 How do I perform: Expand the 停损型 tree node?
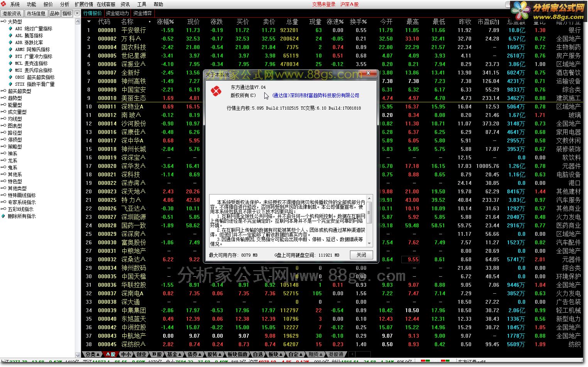click(x=3, y=140)
